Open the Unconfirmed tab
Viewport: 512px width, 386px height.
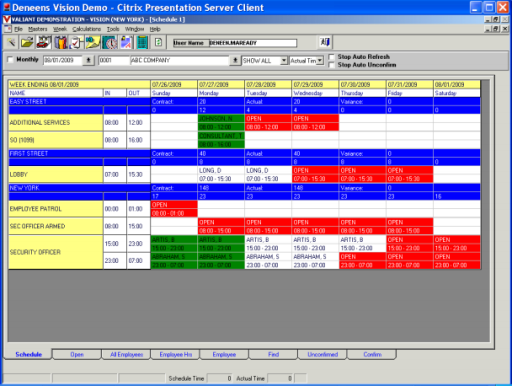click(x=322, y=354)
